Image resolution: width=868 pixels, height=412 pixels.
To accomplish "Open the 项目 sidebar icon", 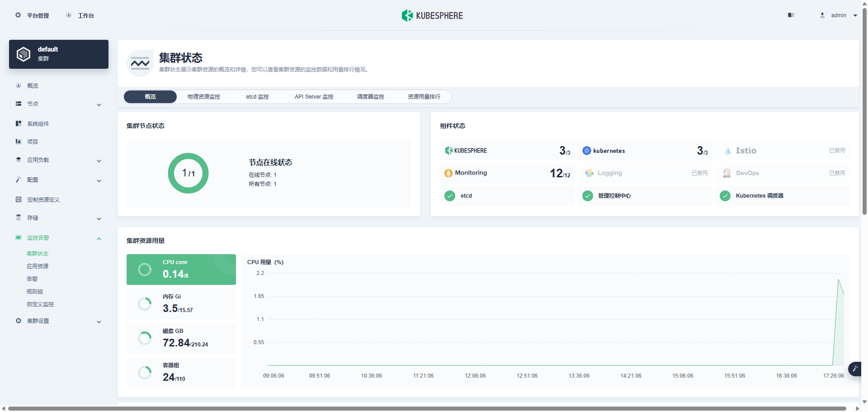I will pos(19,141).
